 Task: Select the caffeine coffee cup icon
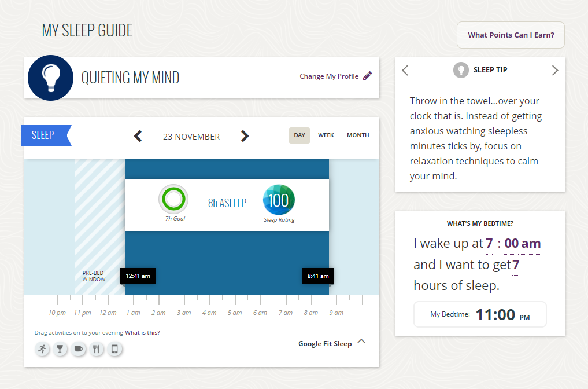pyautogui.click(x=78, y=349)
